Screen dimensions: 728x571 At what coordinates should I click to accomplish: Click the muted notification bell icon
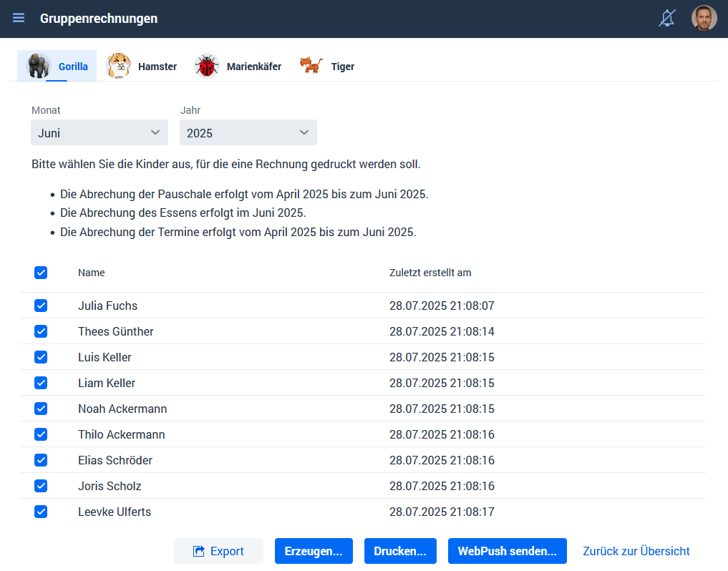[666, 18]
